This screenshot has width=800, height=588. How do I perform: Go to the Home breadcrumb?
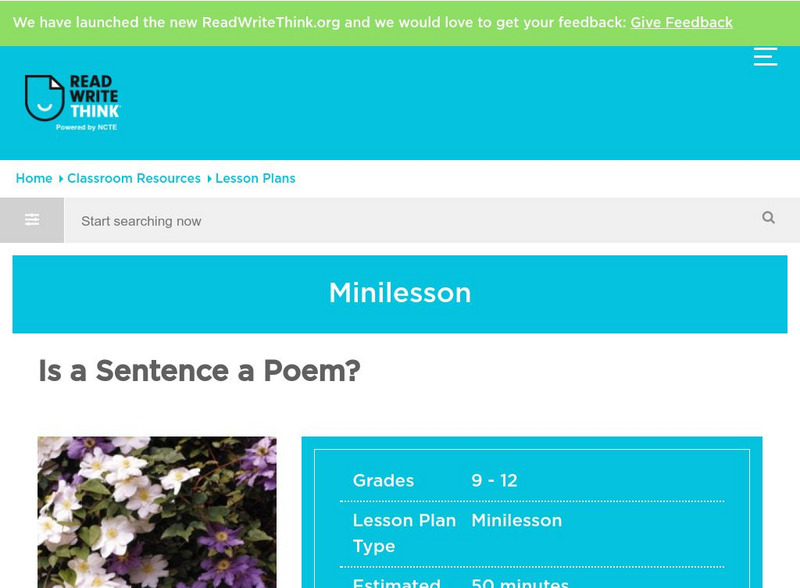pyautogui.click(x=34, y=178)
